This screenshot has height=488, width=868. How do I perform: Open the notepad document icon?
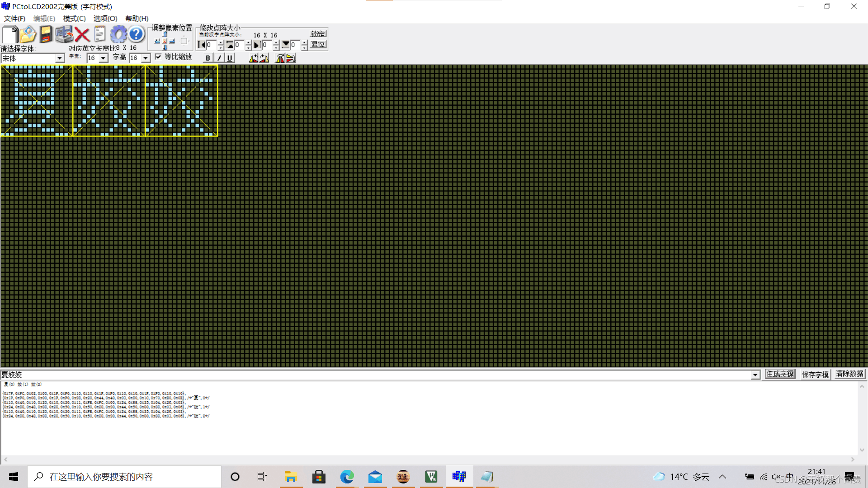click(x=100, y=34)
